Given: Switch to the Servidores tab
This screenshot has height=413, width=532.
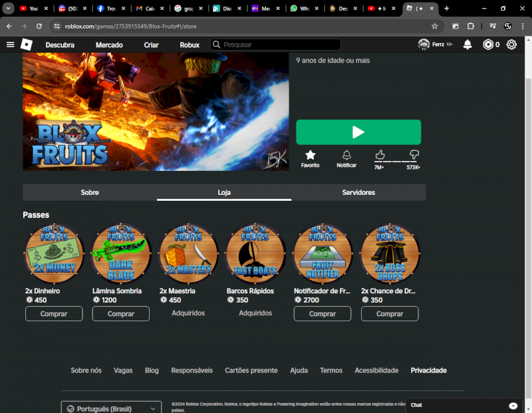Looking at the screenshot, I should 358,192.
